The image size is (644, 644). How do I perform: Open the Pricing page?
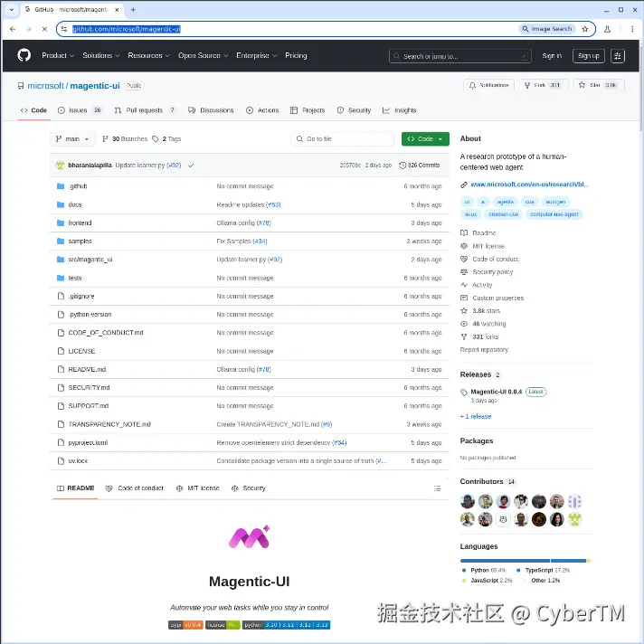[x=296, y=55]
